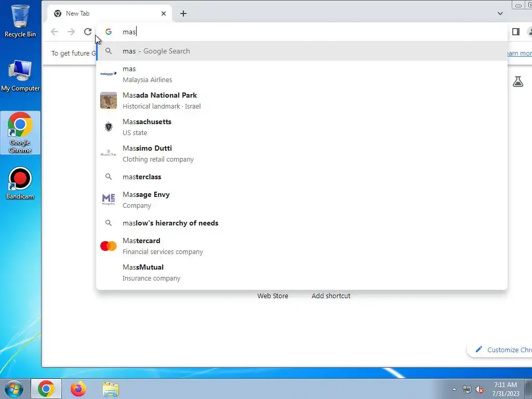The image size is (532, 399).
Task: Click magnifier icon beside maslow's hierarchy
Action: coord(109,223)
